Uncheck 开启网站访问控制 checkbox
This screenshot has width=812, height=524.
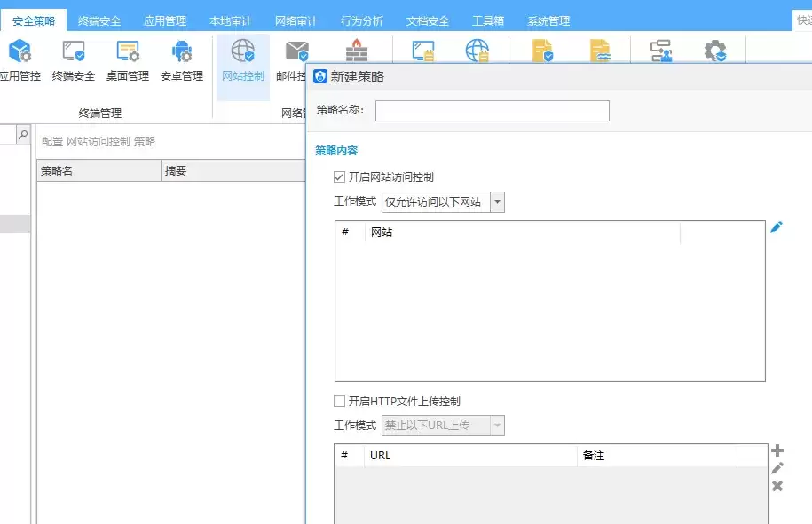click(339, 177)
